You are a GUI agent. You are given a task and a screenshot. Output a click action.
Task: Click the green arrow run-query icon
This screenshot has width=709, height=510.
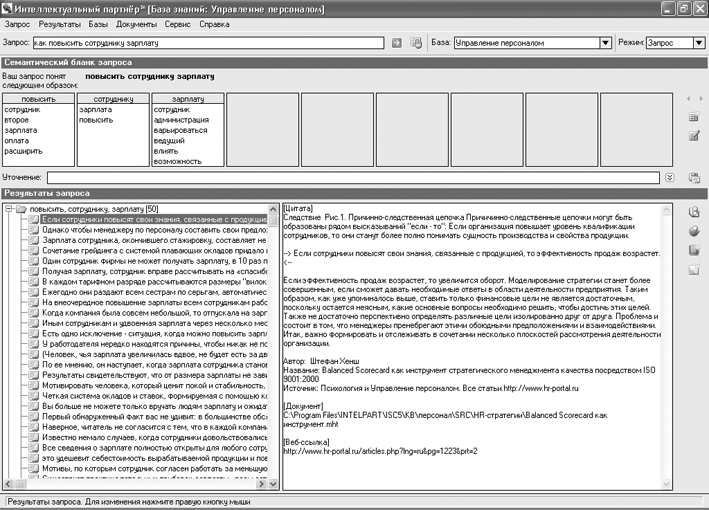pos(396,44)
